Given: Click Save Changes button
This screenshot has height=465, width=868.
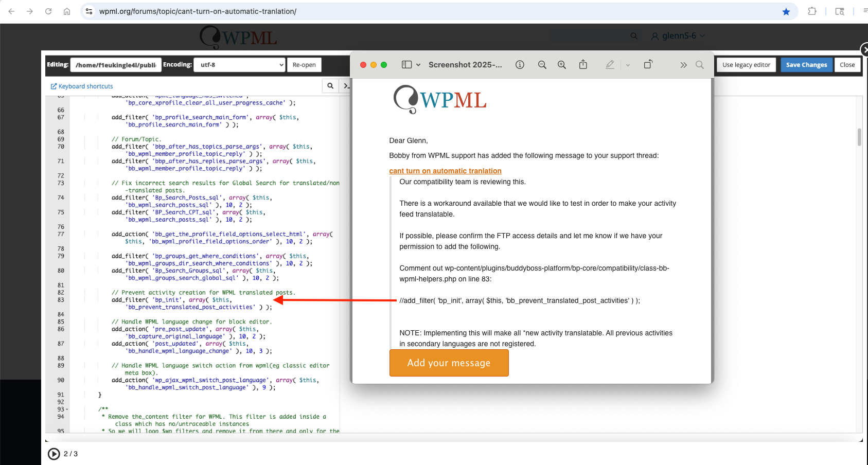Looking at the screenshot, I should point(806,65).
